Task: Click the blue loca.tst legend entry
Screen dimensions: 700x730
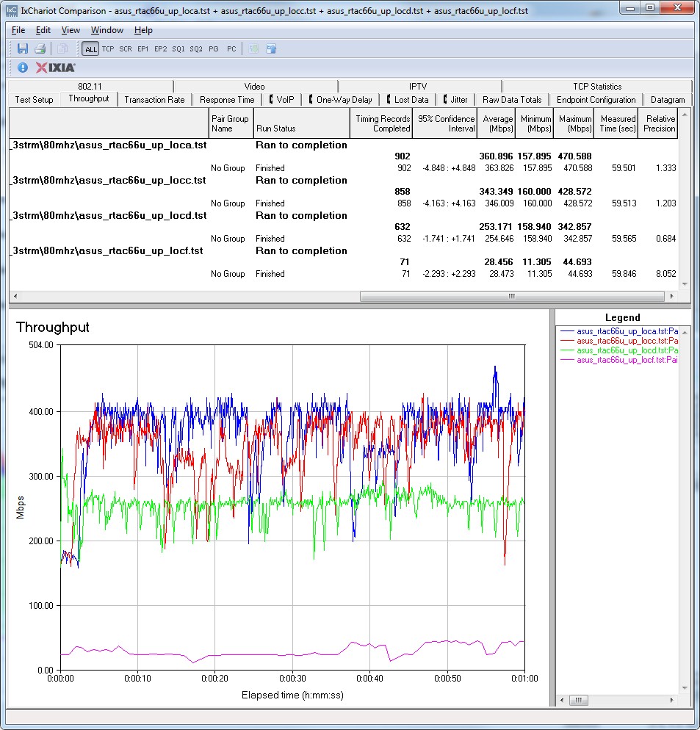Action: 619,331
